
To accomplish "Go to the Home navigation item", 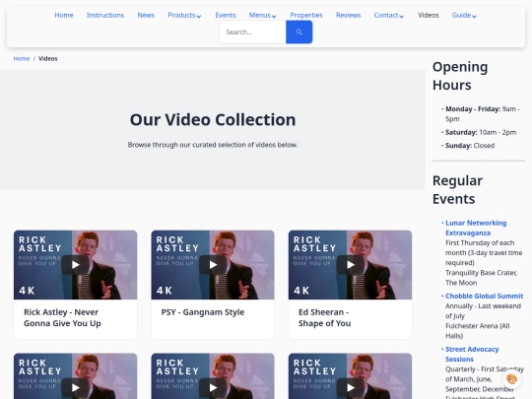I will point(64,15).
